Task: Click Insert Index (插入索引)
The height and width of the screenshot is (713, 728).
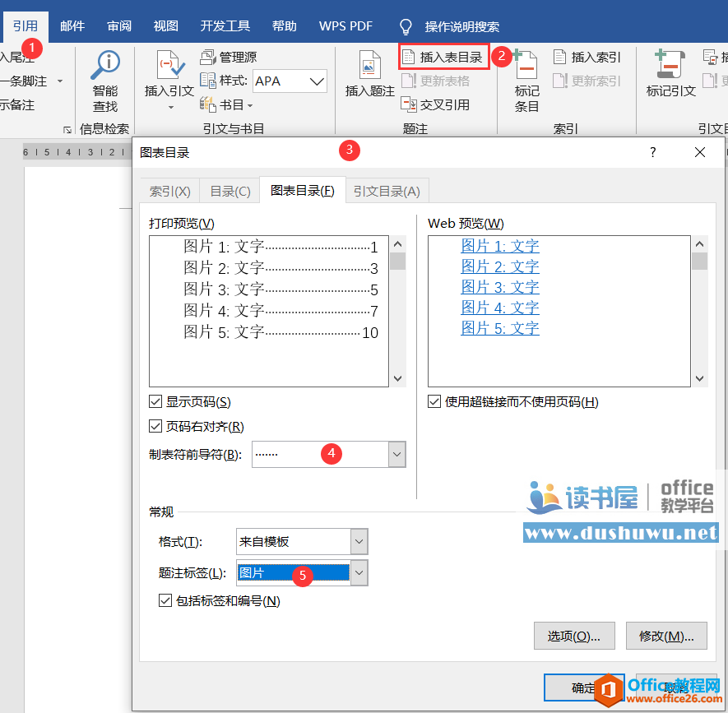Action: coord(587,57)
